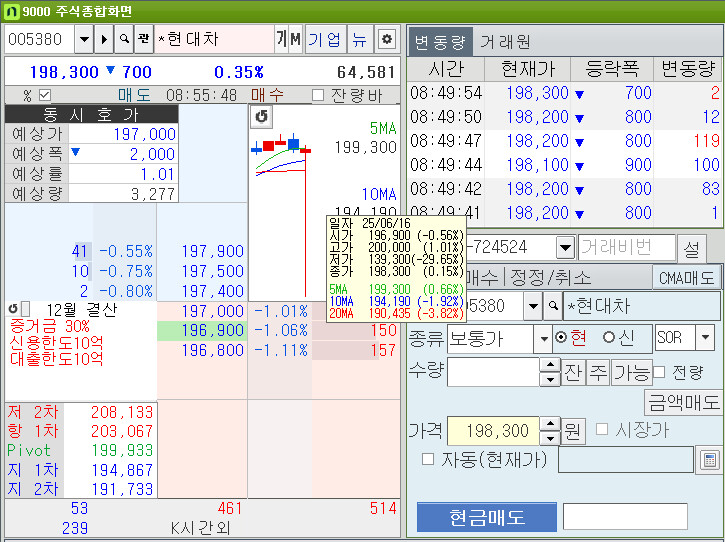This screenshot has height=542, width=725.
Task: Open the calculator icon in order panel
Action: point(709,460)
